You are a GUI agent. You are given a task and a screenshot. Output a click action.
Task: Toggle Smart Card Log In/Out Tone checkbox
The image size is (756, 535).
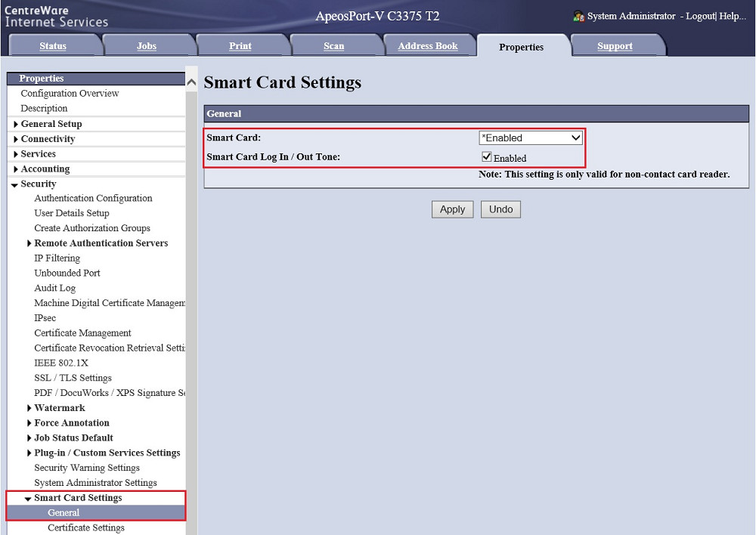[x=487, y=157]
